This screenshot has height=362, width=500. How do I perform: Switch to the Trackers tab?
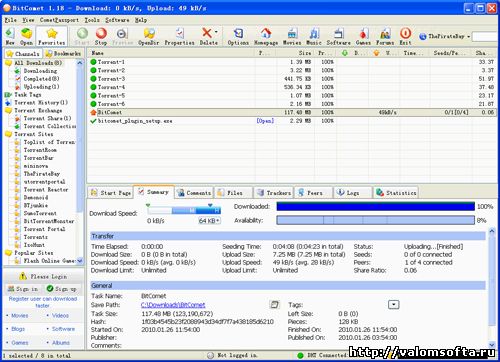273,193
